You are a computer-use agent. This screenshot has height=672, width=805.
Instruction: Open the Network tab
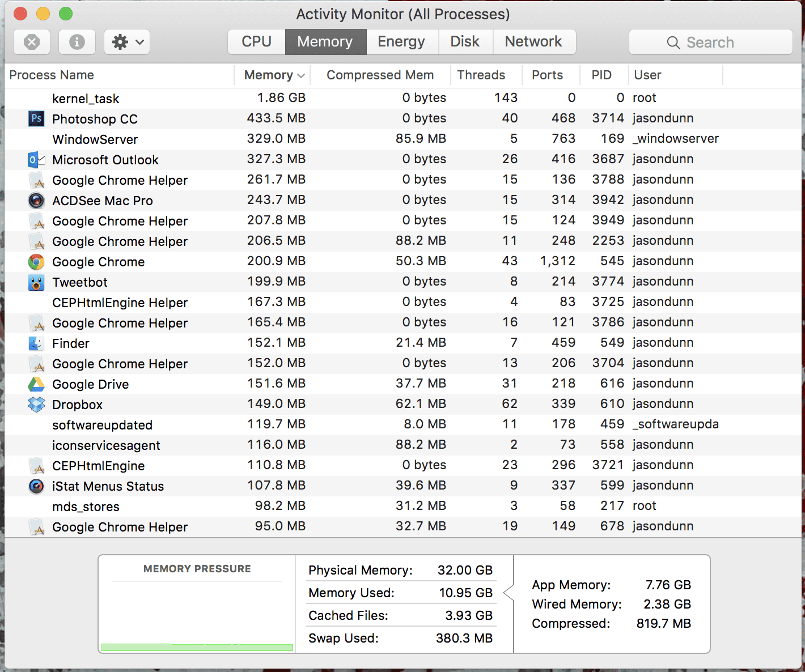tap(534, 42)
